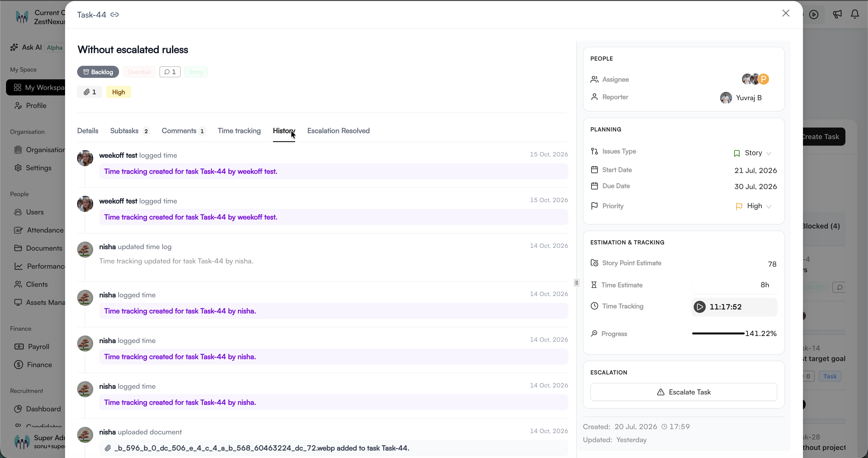Click the Super Admin profile avatar
The height and width of the screenshot is (458, 868).
[22, 441]
